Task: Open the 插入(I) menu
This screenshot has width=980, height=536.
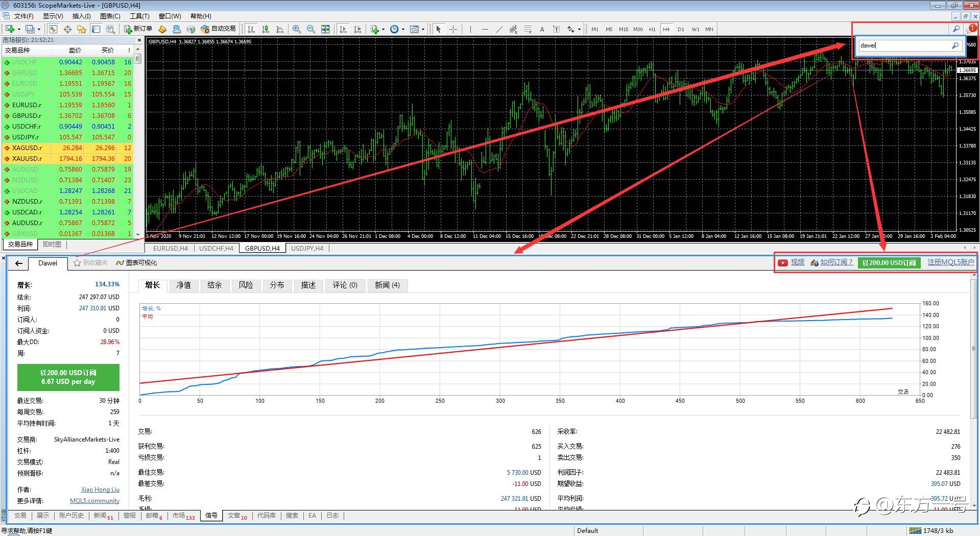Action: 81,16
